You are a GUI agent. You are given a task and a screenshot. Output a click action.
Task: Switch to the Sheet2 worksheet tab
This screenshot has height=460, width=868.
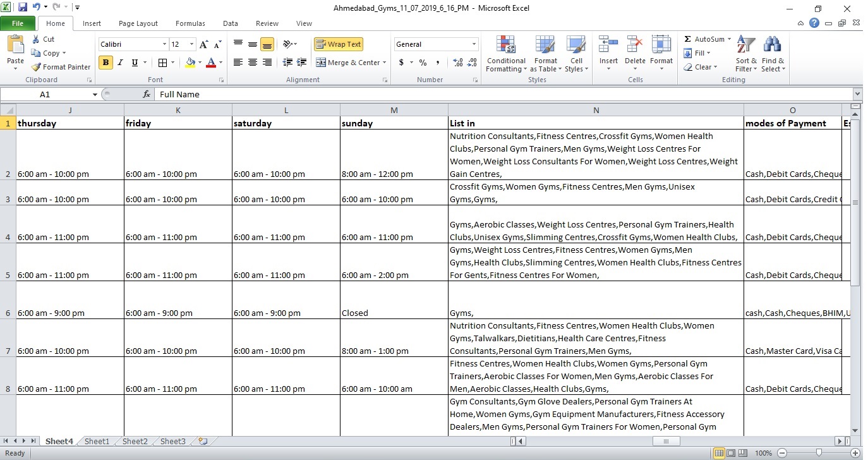click(x=135, y=442)
